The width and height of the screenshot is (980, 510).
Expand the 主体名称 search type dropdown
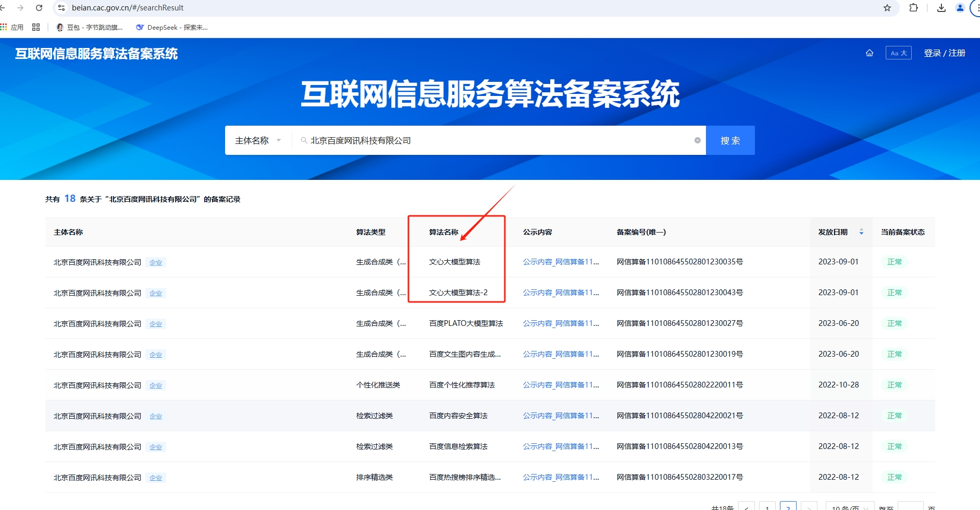point(258,140)
